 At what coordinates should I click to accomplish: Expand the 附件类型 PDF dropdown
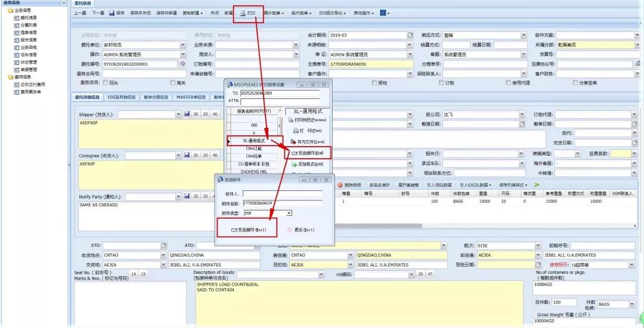tap(289, 213)
